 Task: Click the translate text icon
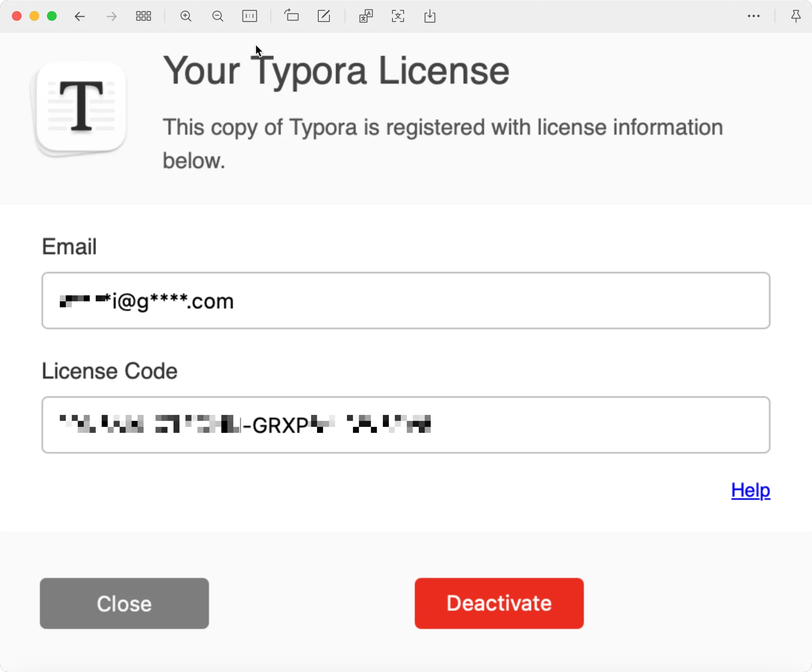366,16
